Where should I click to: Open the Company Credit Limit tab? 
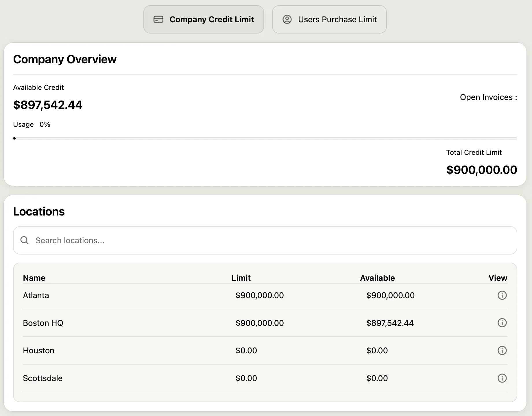click(x=204, y=19)
